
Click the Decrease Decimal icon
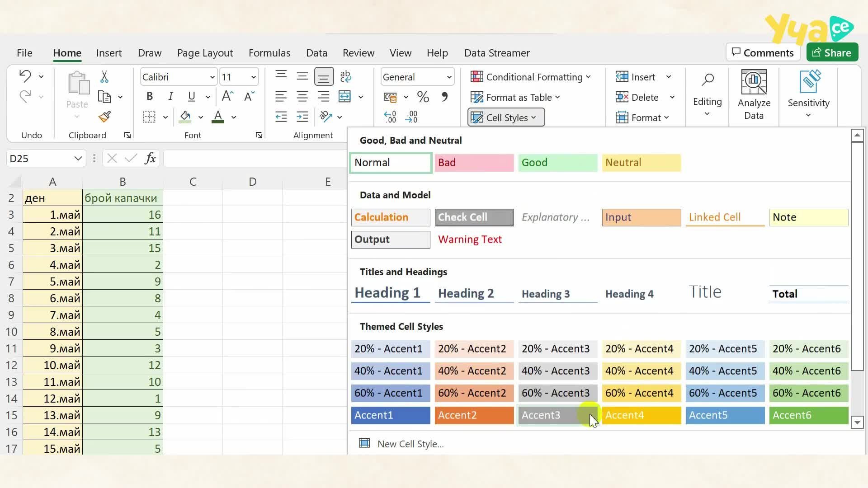click(411, 117)
